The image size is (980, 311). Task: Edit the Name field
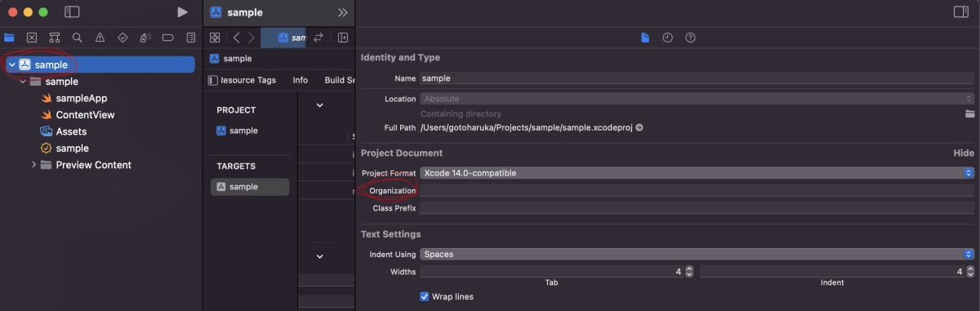pos(697,78)
